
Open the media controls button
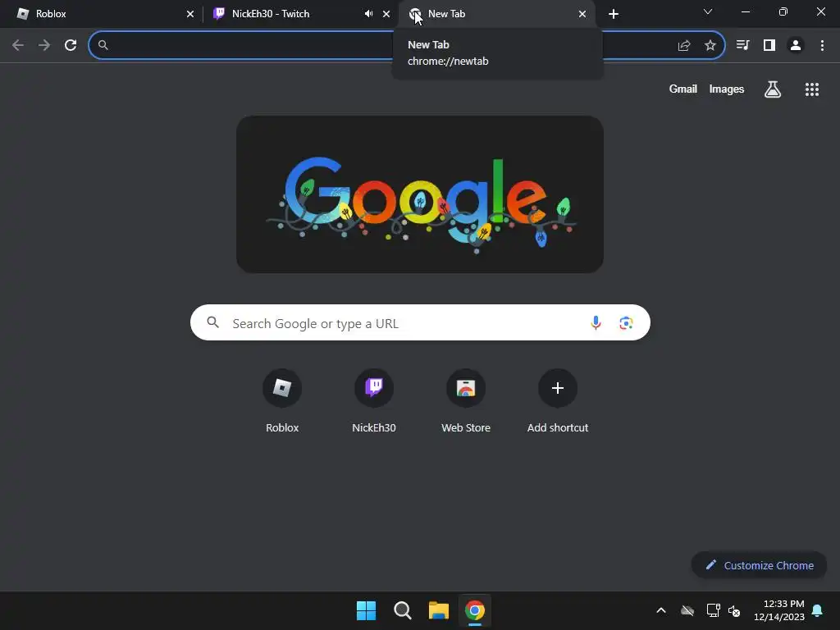coord(742,46)
